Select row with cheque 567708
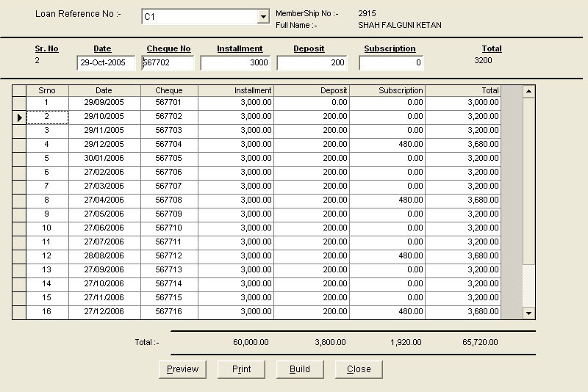This screenshot has width=588, height=392. (x=168, y=200)
